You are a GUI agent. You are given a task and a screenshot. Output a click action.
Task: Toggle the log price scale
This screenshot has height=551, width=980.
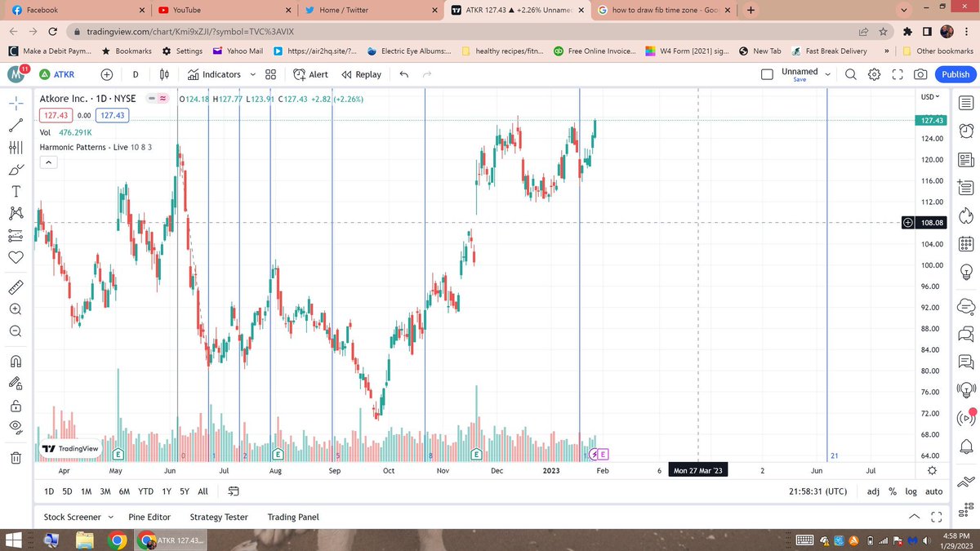pos(911,491)
